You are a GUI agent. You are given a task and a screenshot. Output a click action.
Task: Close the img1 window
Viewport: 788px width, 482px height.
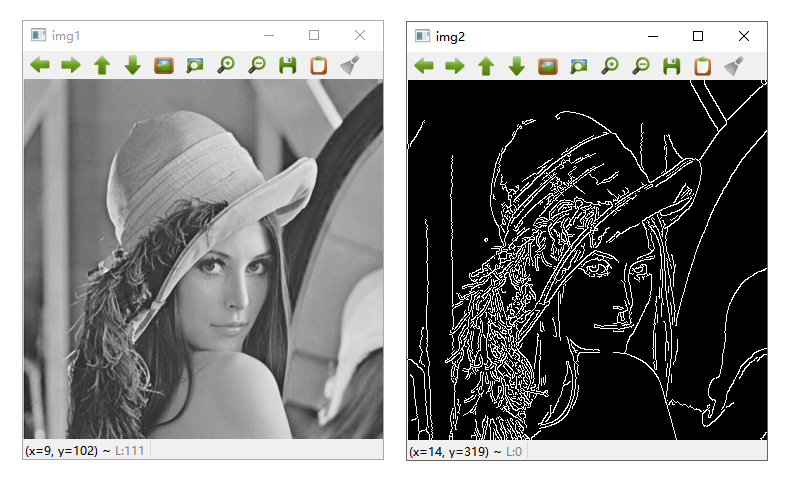(x=360, y=35)
